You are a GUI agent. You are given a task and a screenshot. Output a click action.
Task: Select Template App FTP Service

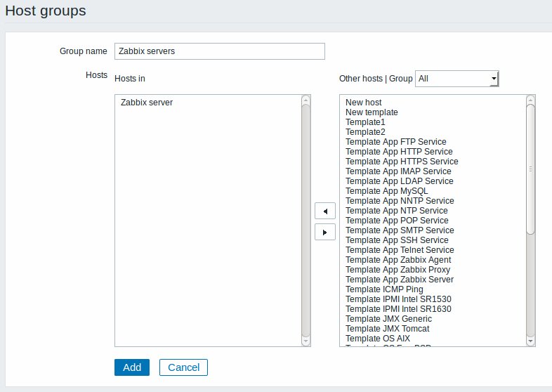(x=396, y=142)
